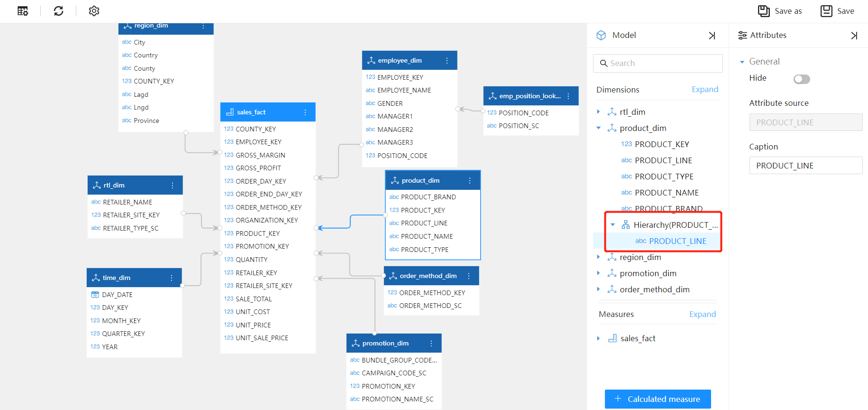Select QUARTER_KEY in time_dim table
This screenshot has height=410, width=868.
pos(123,334)
